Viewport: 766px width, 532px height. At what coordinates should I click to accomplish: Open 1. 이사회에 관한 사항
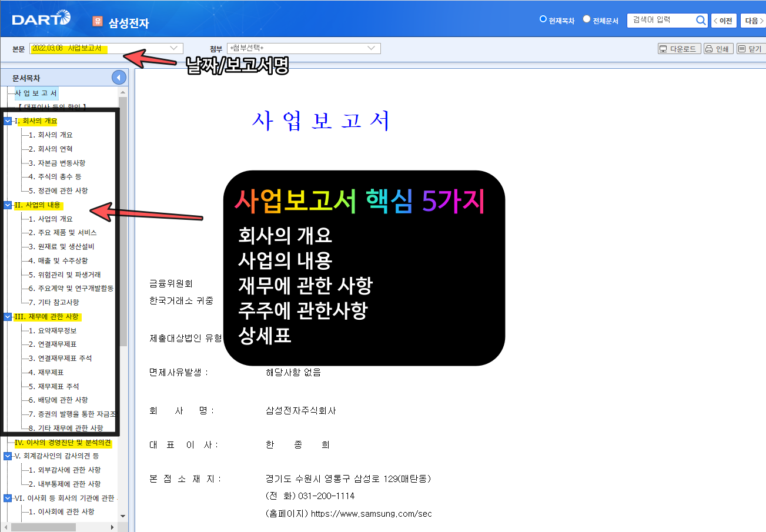coord(62,512)
